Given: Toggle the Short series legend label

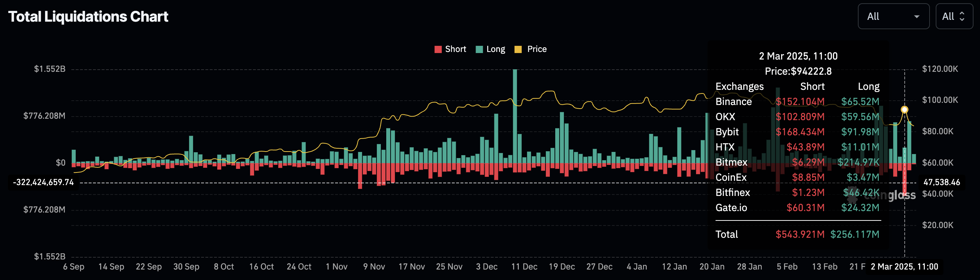Looking at the screenshot, I should 455,49.
